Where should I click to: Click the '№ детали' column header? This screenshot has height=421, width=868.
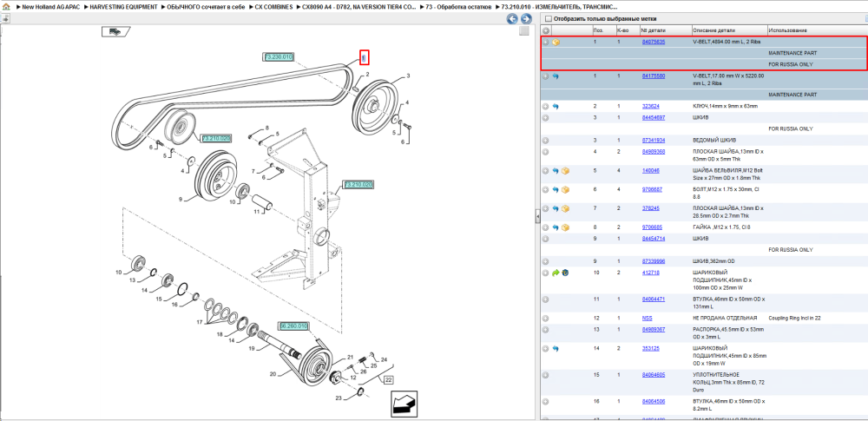[x=654, y=30]
